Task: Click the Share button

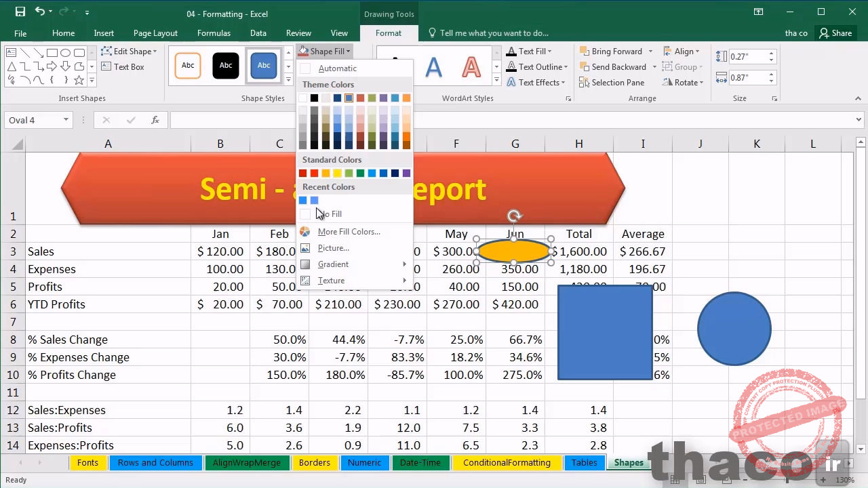Action: pyautogui.click(x=834, y=33)
